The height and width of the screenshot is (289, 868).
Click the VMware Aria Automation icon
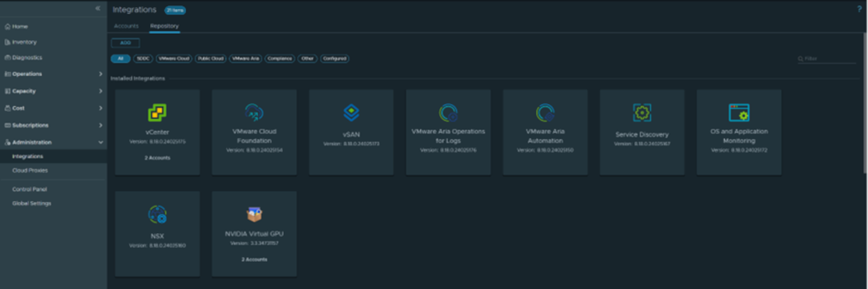545,113
